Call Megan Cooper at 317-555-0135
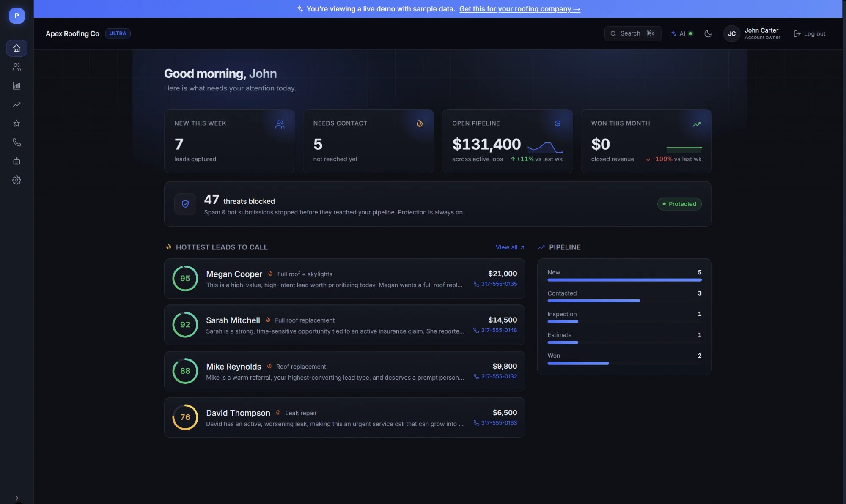Image resolution: width=846 pixels, height=504 pixels. pyautogui.click(x=495, y=284)
